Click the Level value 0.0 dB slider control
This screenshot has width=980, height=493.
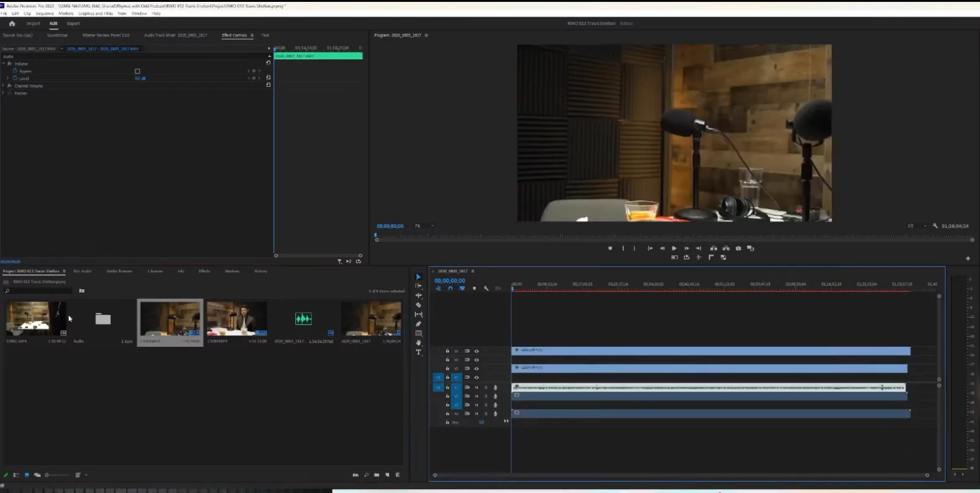point(140,78)
